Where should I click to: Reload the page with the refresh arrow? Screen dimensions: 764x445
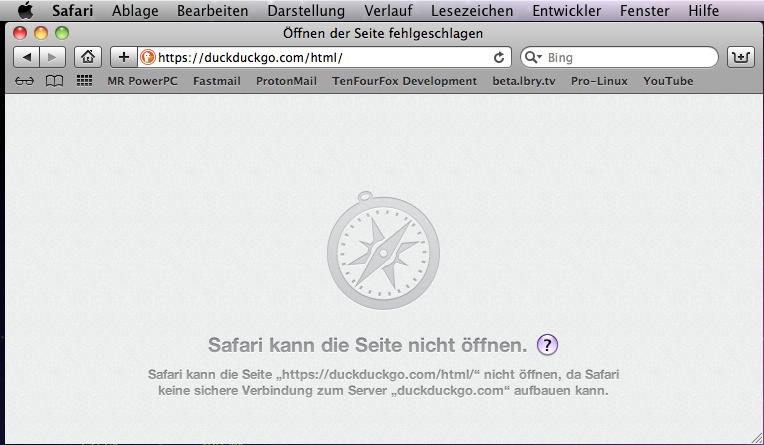(498, 58)
